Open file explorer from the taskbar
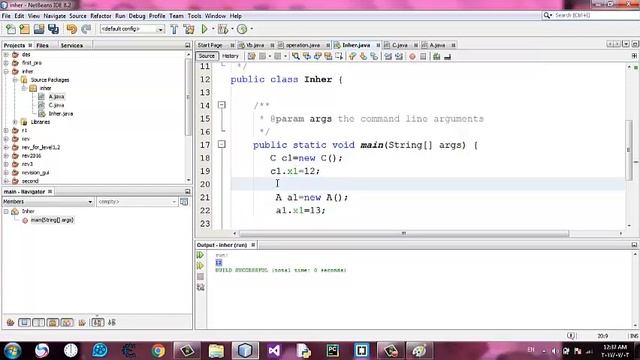640x360 pixels. (216, 351)
